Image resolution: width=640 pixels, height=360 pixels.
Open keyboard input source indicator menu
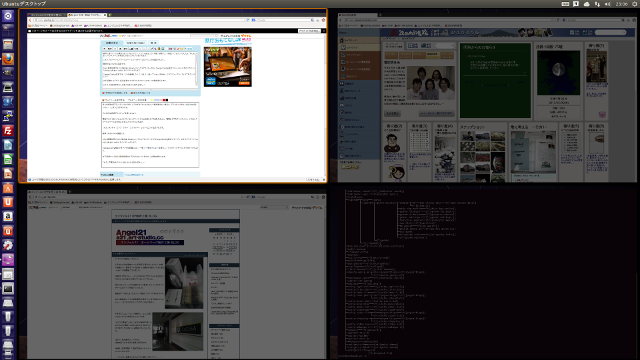[x=565, y=4]
